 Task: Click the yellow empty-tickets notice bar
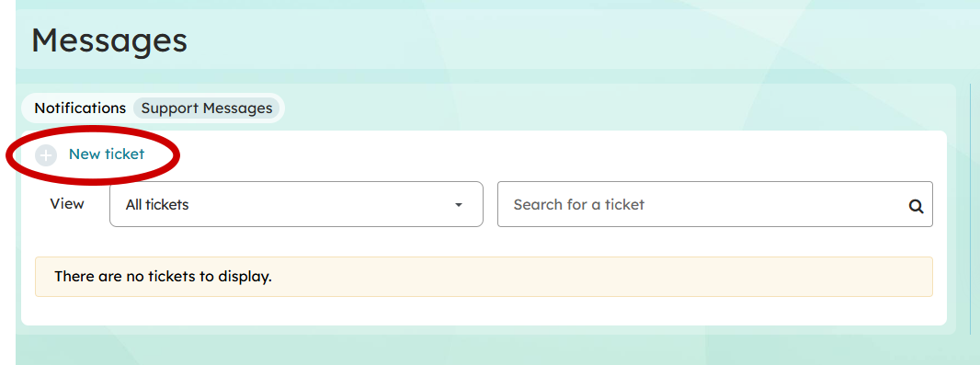484,276
